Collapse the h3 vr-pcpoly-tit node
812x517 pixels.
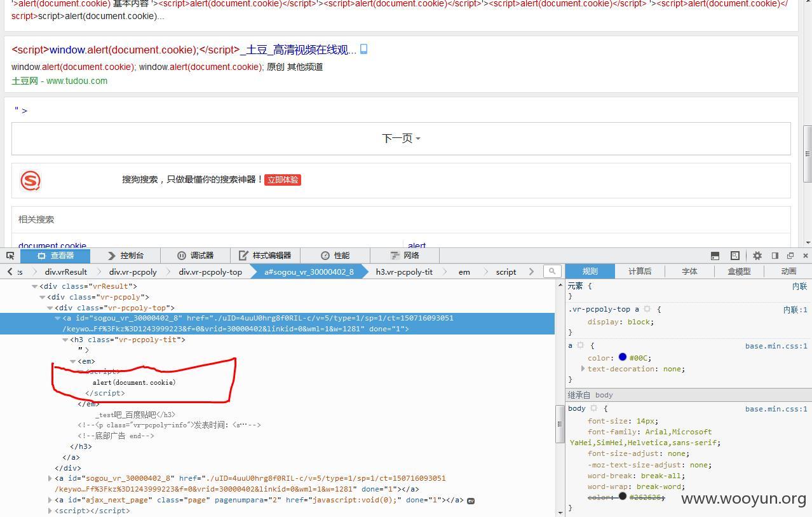click(x=65, y=340)
